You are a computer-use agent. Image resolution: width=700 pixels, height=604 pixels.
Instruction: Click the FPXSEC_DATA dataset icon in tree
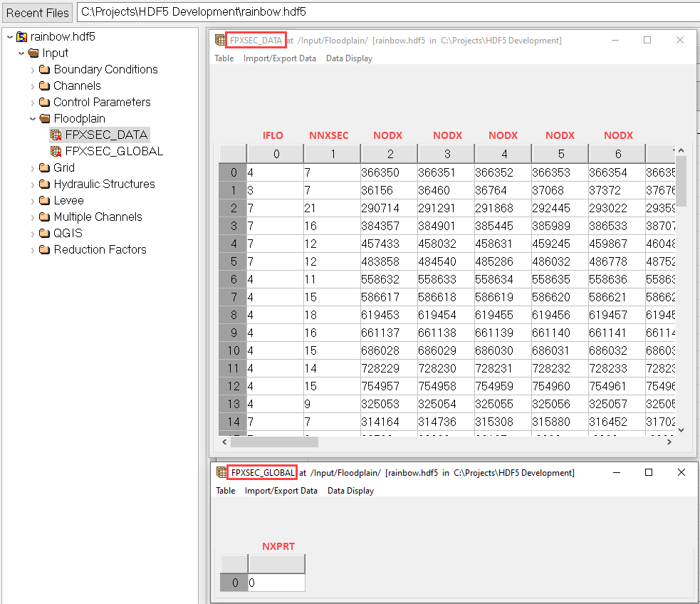[x=56, y=135]
